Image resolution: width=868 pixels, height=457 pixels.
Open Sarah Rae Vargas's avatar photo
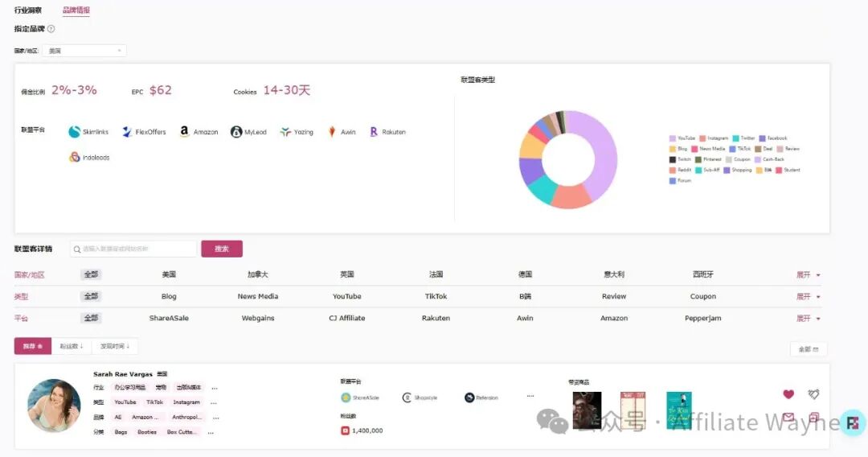54,406
